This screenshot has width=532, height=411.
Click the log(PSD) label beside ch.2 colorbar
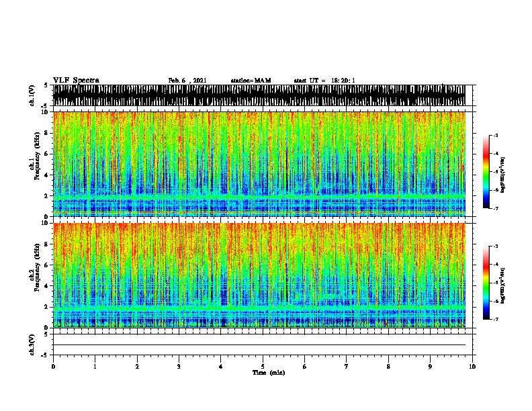(x=503, y=285)
